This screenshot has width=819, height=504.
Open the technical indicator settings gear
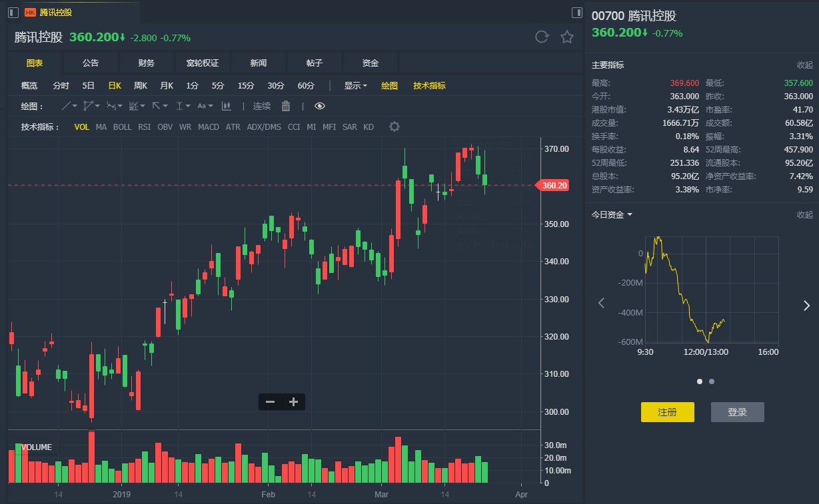[395, 126]
